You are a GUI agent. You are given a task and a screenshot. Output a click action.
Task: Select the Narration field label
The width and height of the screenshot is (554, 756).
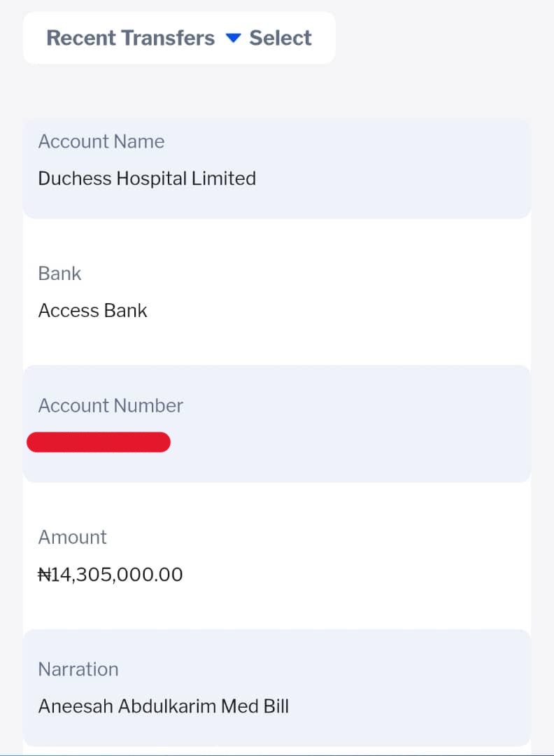click(78, 669)
